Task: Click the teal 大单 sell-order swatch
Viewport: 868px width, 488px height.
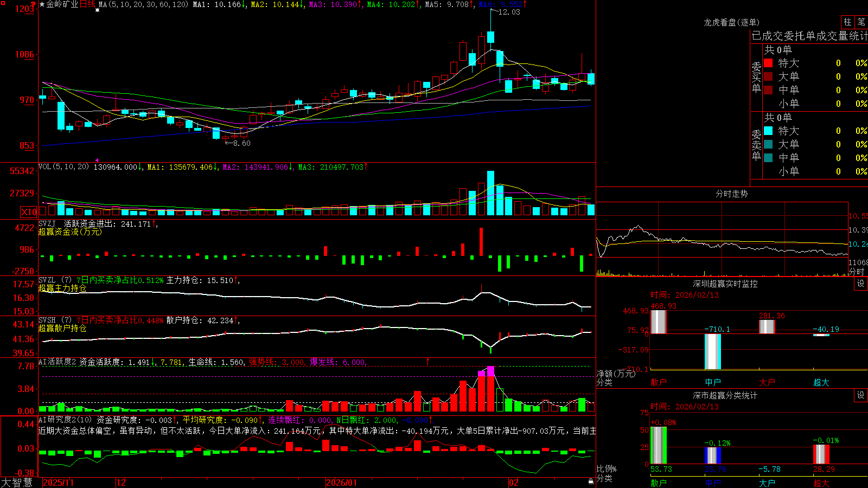Action: [x=768, y=144]
